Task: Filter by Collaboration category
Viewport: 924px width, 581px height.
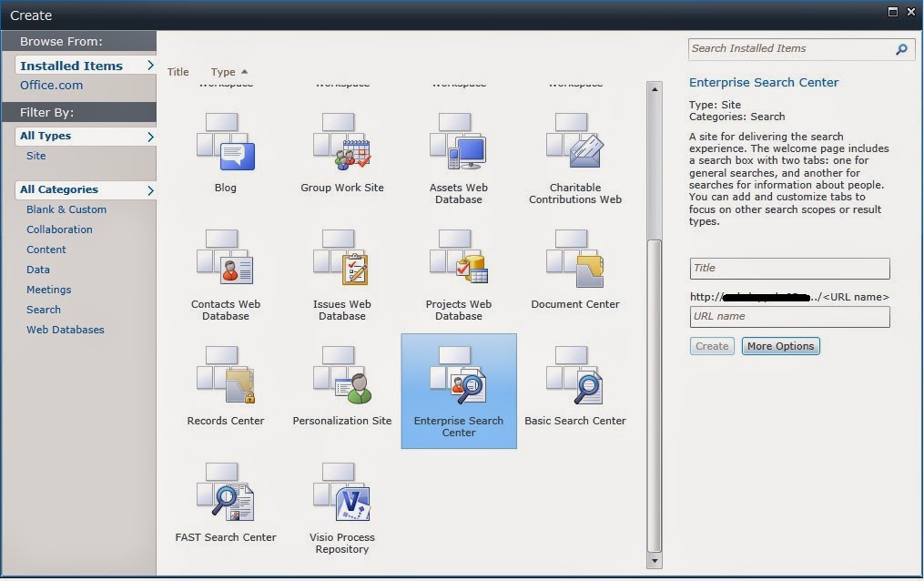Action: coord(59,229)
